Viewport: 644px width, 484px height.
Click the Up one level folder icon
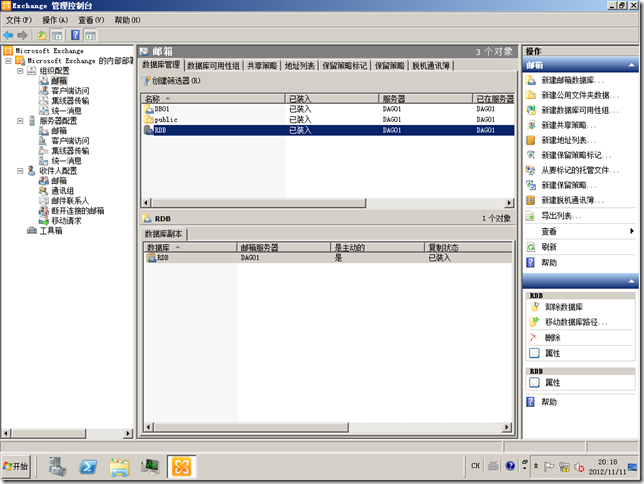[41, 35]
